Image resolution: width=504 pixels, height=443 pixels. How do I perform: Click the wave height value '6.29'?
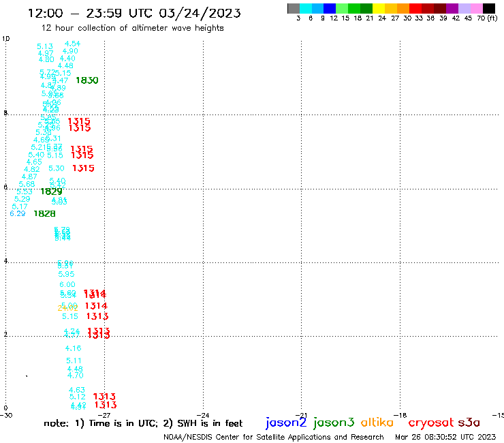(17, 213)
